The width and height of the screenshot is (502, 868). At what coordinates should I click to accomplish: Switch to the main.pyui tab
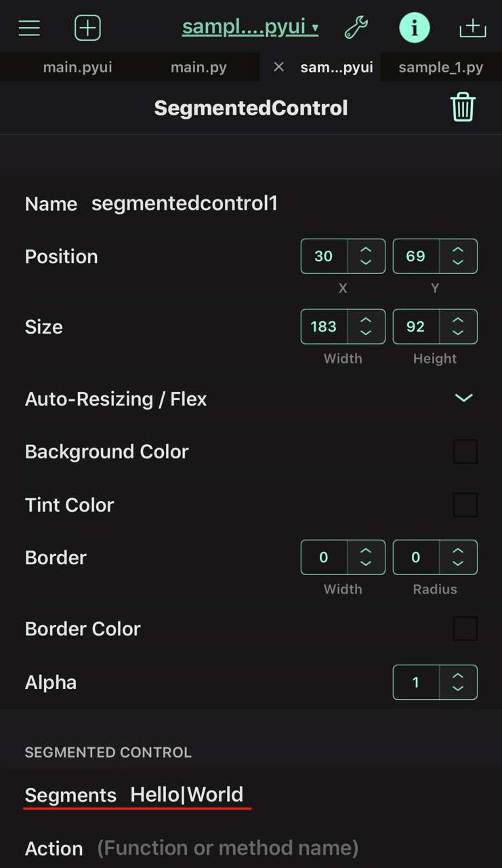pos(77,67)
